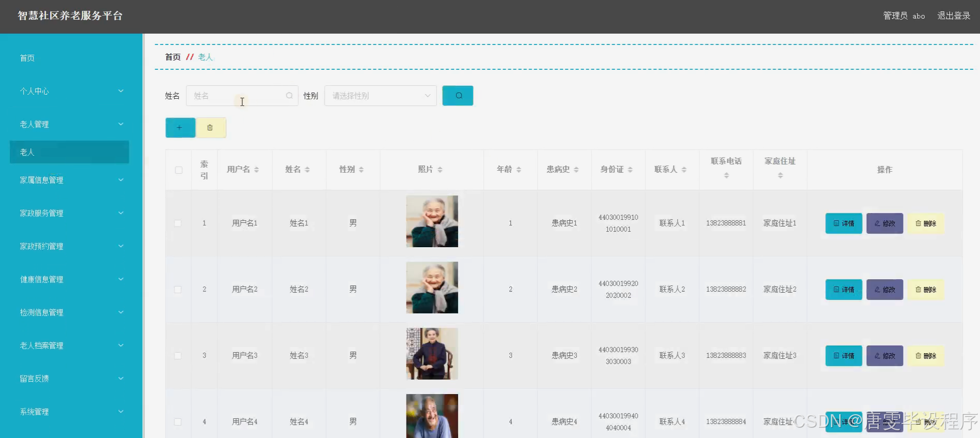Sort by 患病史 column arrows
Screen dimensions: 980x438
pyautogui.click(x=576, y=170)
